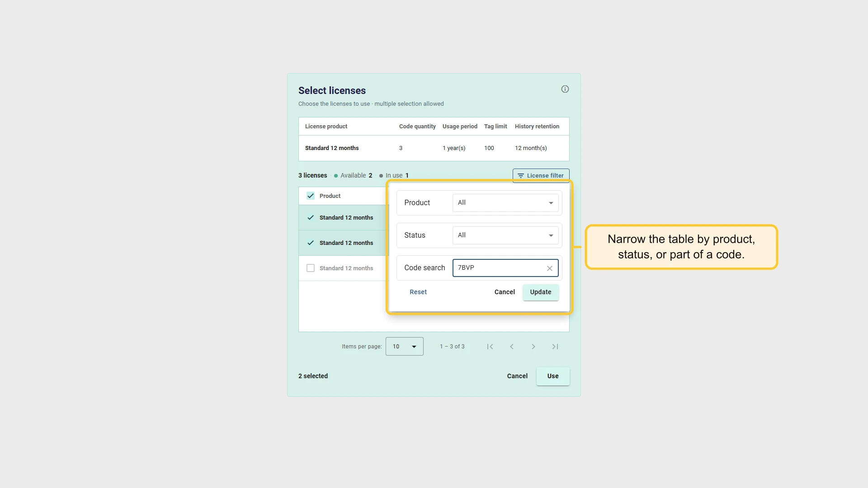Viewport: 868px width, 488px height.
Task: Click the License product column header
Action: click(326, 127)
